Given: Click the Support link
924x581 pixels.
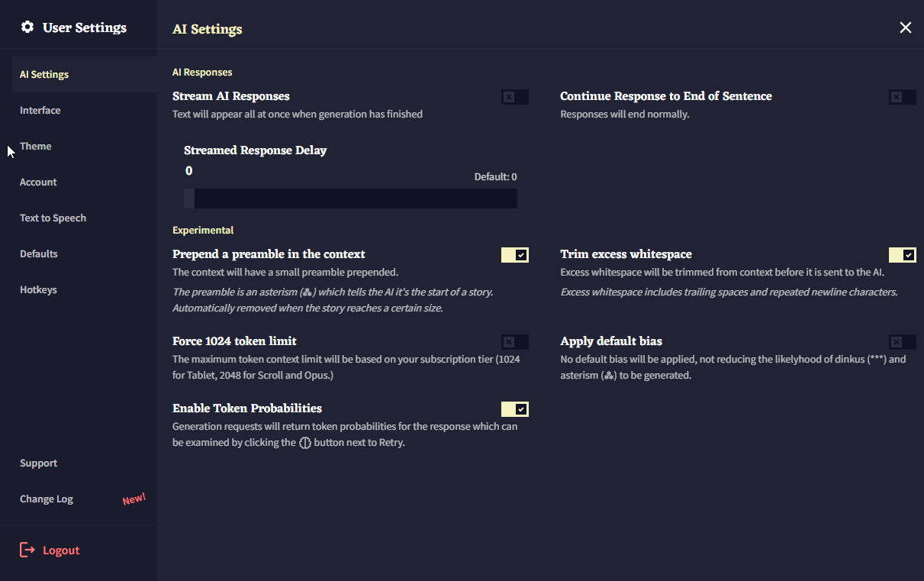Looking at the screenshot, I should pyautogui.click(x=38, y=463).
